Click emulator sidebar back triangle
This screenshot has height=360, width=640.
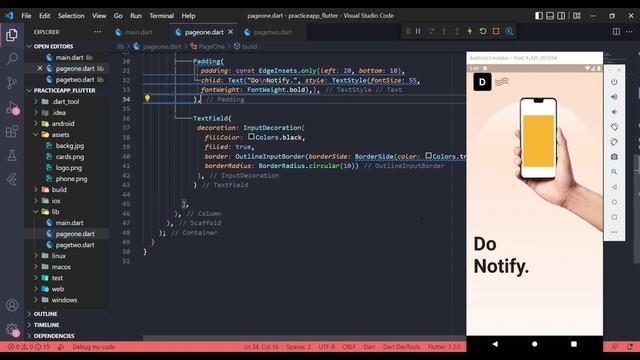614,187
